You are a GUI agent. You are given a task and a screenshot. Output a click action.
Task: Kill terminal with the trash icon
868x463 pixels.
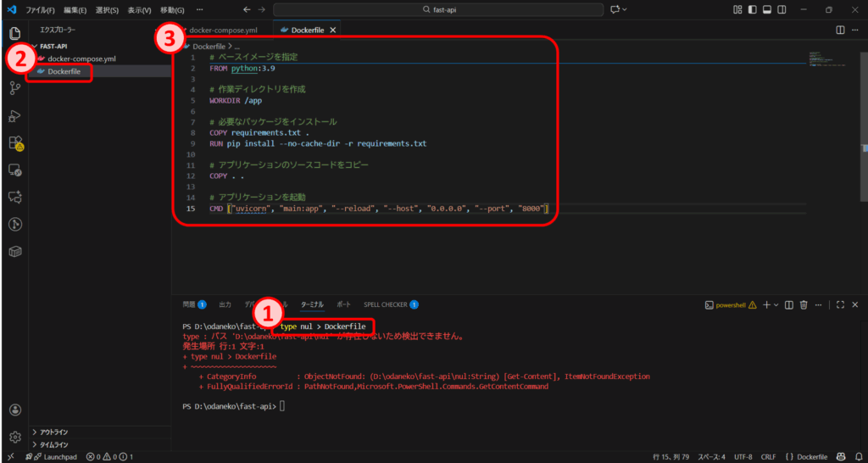804,304
